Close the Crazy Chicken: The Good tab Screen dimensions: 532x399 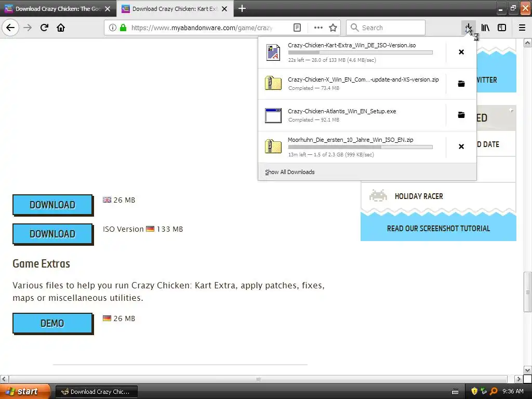coord(108,9)
